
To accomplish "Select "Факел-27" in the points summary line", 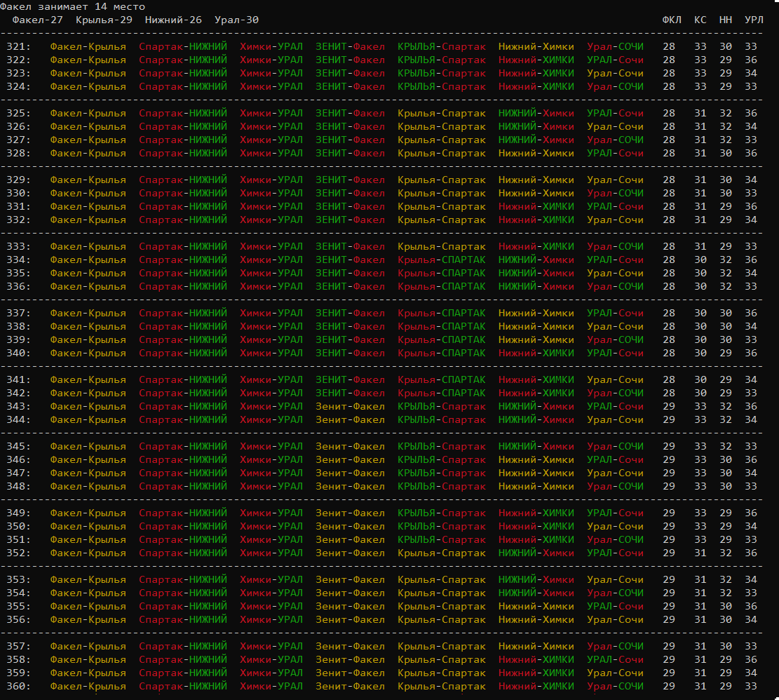I will coord(38,20).
